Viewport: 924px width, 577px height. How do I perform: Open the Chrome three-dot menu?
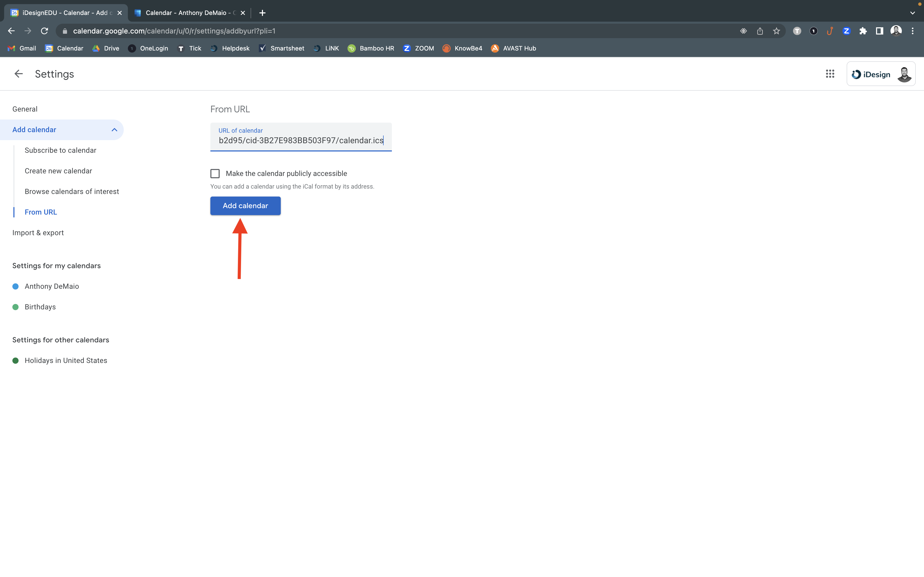[913, 31]
